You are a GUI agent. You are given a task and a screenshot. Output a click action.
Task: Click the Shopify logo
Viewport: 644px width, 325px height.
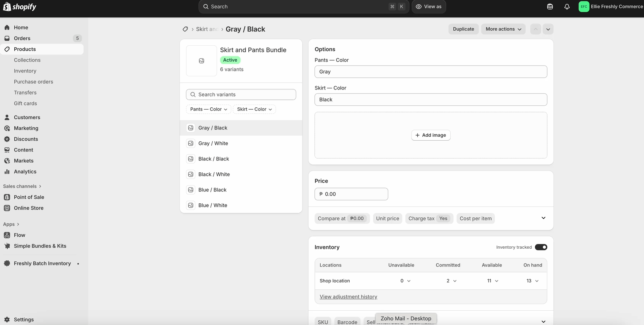20,7
